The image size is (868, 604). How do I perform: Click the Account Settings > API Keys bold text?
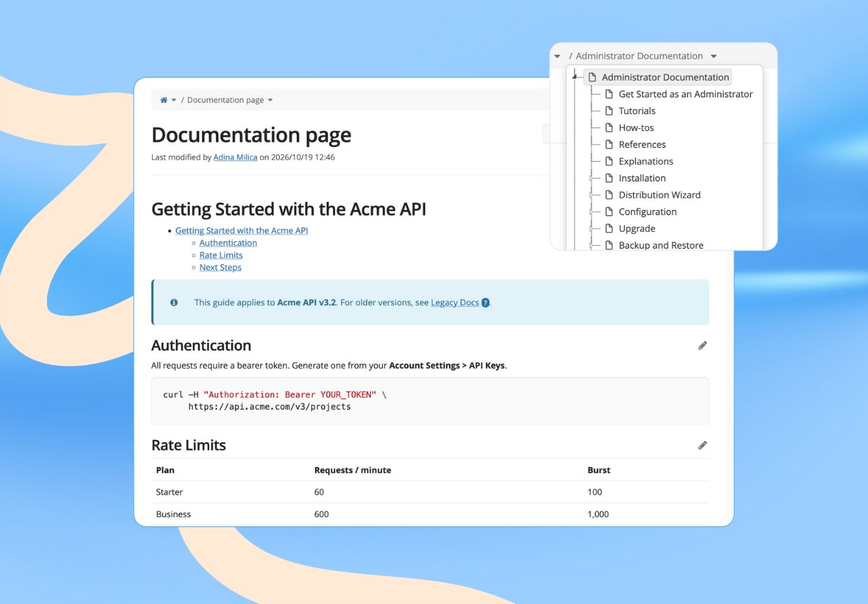pyautogui.click(x=447, y=366)
